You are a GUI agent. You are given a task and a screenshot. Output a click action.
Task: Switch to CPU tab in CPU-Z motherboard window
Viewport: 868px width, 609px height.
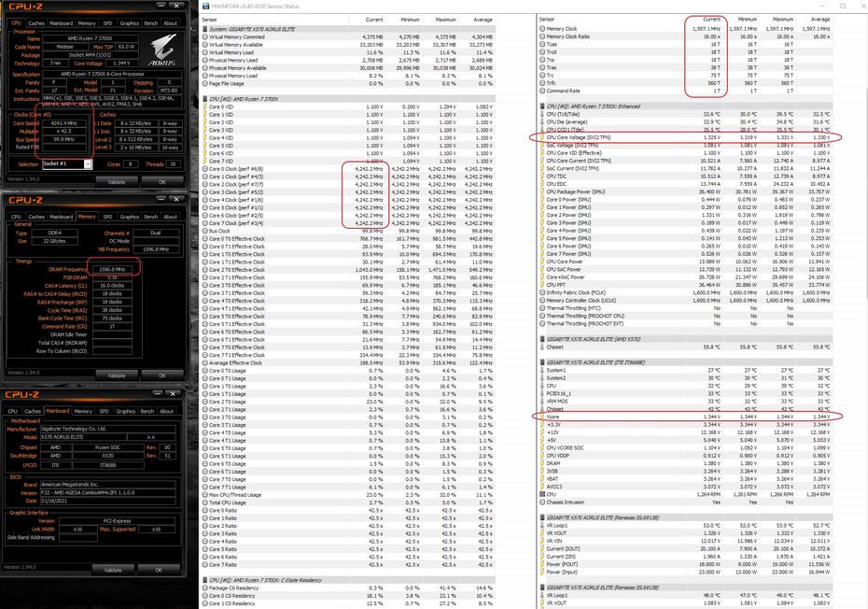coord(13,411)
